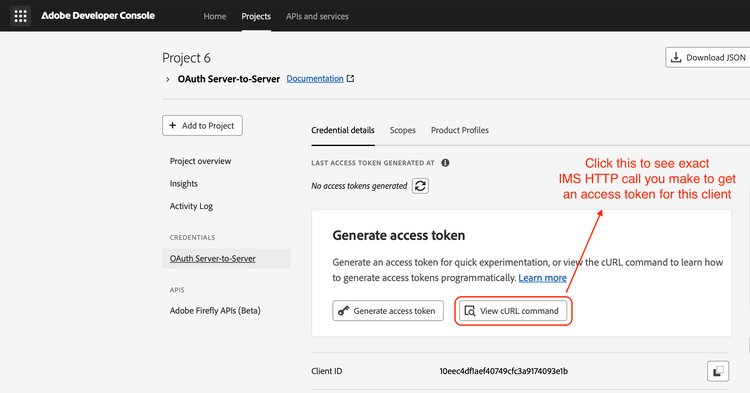This screenshot has width=750, height=393.
Task: Open Activity Log in sidebar
Action: point(191,206)
